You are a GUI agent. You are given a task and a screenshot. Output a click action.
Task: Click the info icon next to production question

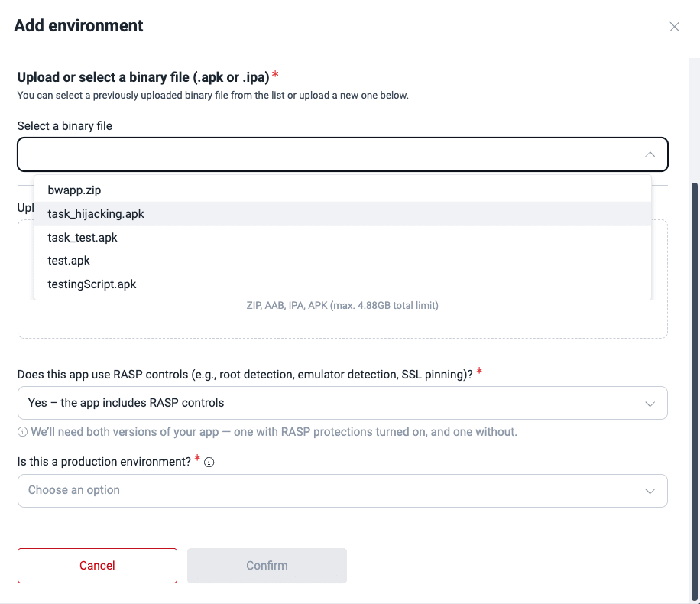(x=208, y=462)
